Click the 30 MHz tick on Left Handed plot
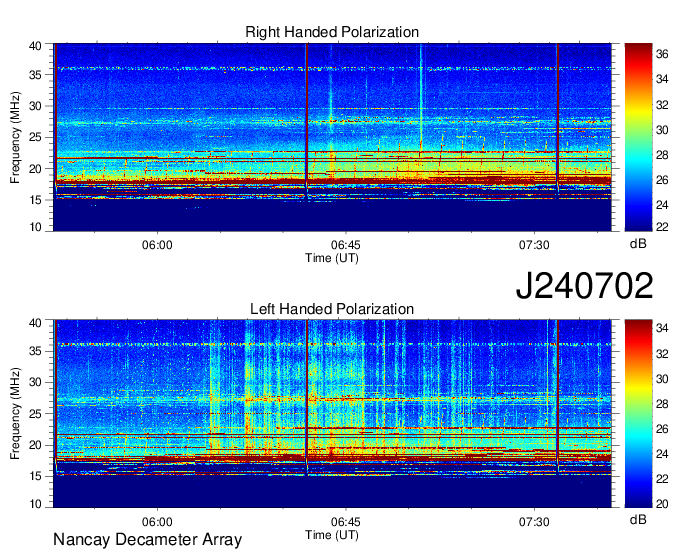The height and width of the screenshot is (552, 680). coord(35,382)
